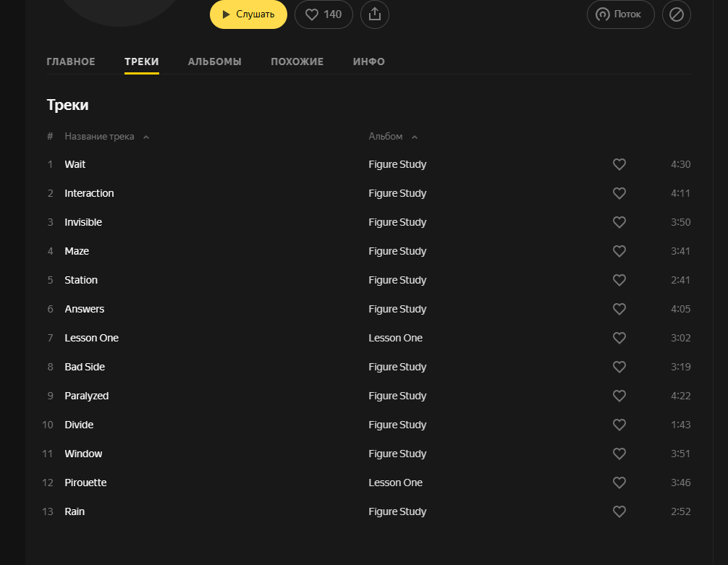Image resolution: width=728 pixels, height=565 pixels.
Task: Open Figure Study album link in Wait row
Action: click(x=397, y=164)
